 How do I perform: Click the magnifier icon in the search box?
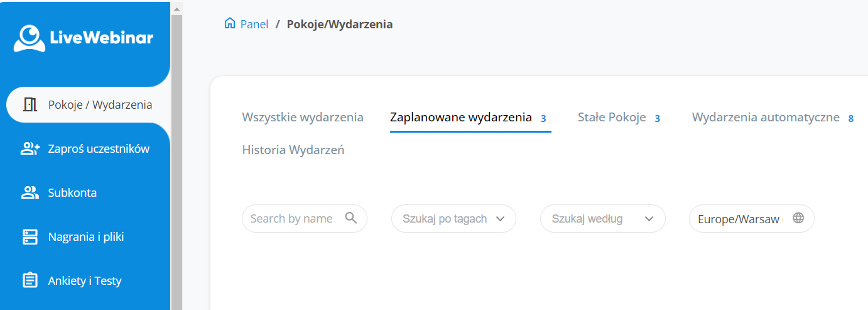351,218
